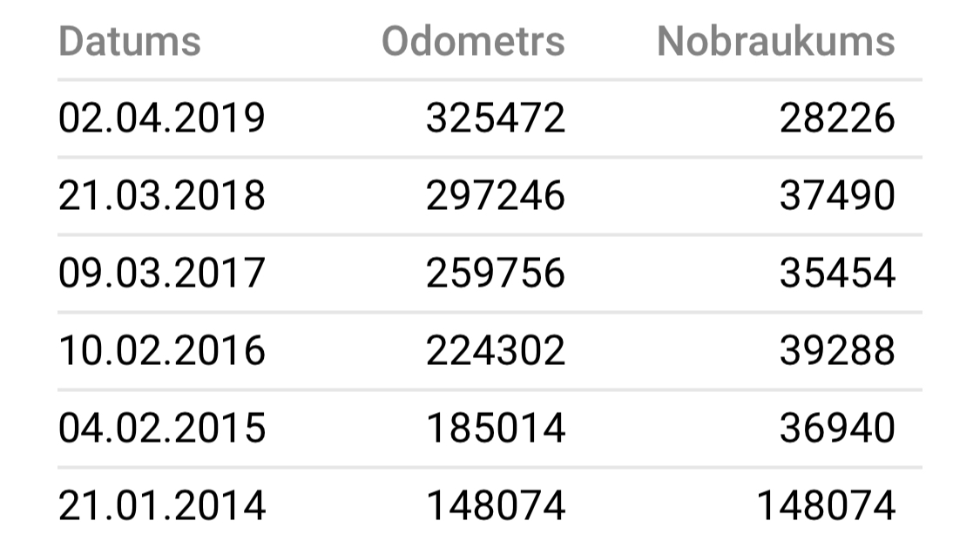Select the date 10.02.2016
Viewport: 980px width, 548px height.
click(x=162, y=350)
